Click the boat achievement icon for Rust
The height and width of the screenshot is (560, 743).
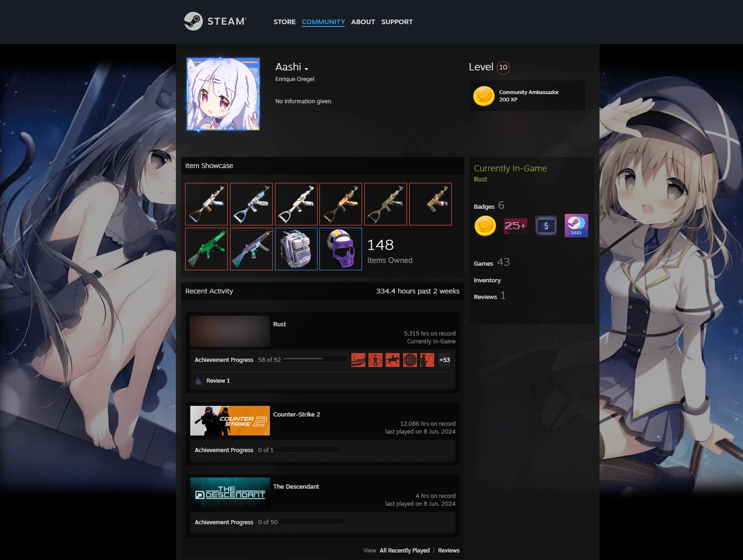[x=358, y=360]
